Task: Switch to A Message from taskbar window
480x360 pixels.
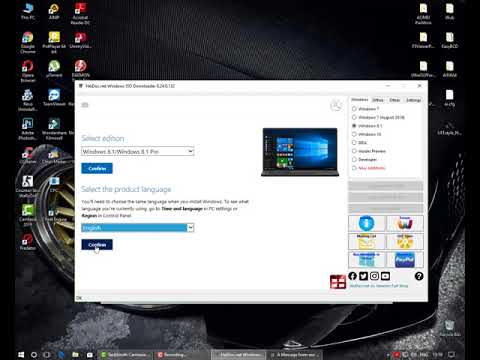Action: [295, 355]
